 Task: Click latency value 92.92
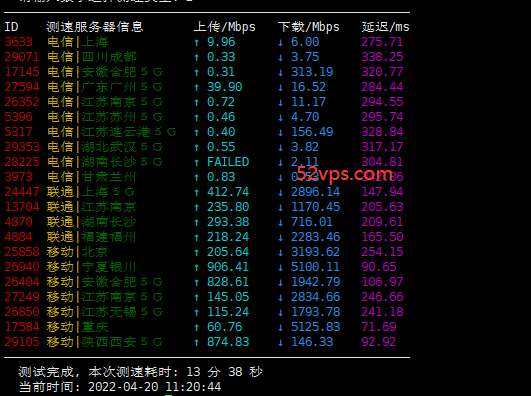tap(379, 342)
